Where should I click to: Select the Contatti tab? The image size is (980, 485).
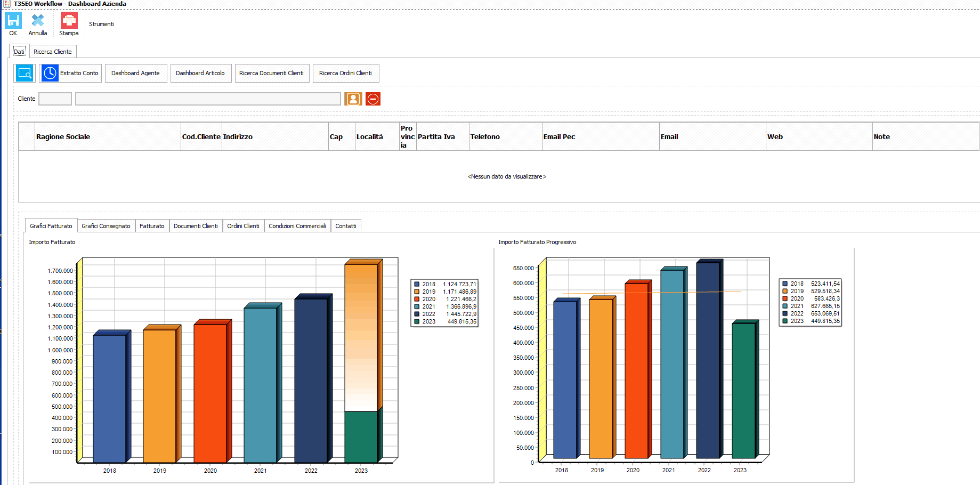coord(346,226)
